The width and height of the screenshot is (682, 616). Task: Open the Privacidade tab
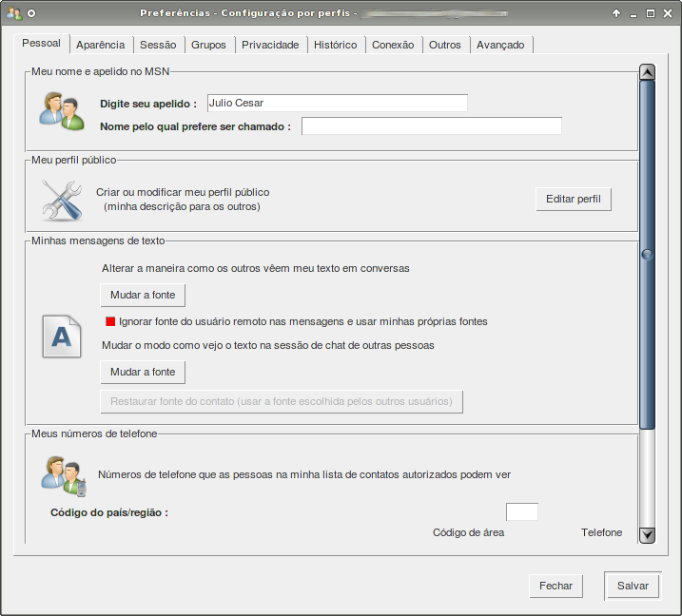point(270,45)
